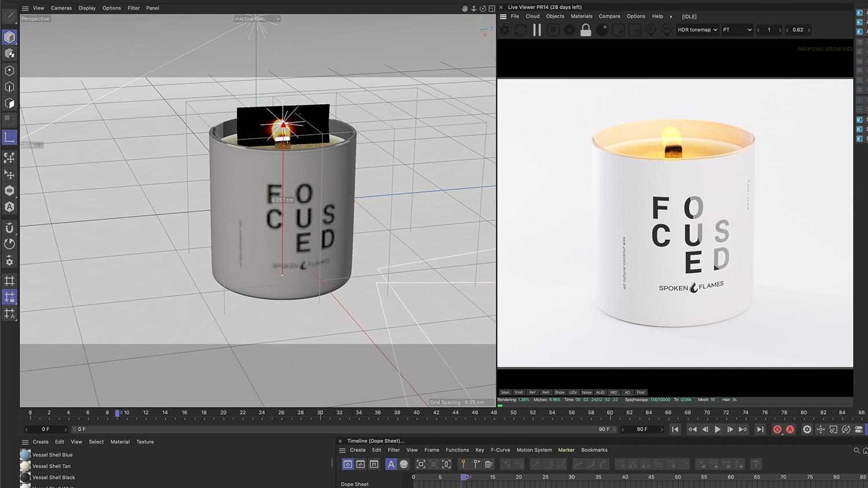
Task: Open the HDR tonemap dropdown
Action: (697, 30)
